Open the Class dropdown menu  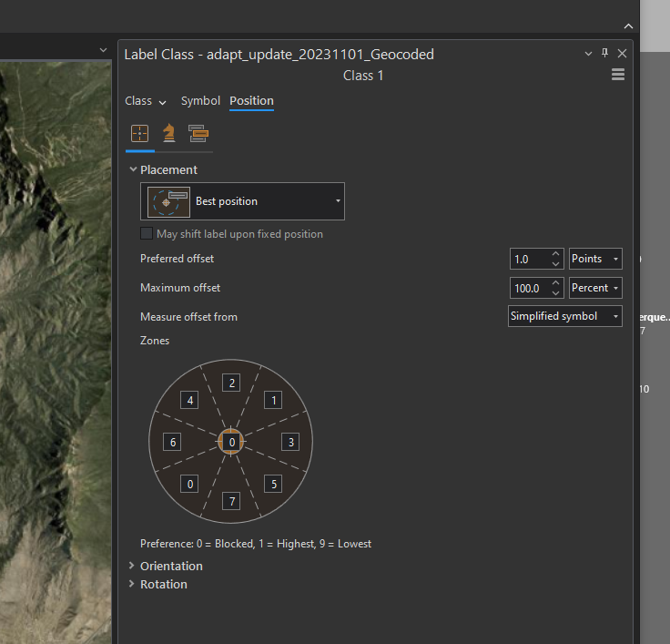tap(146, 101)
